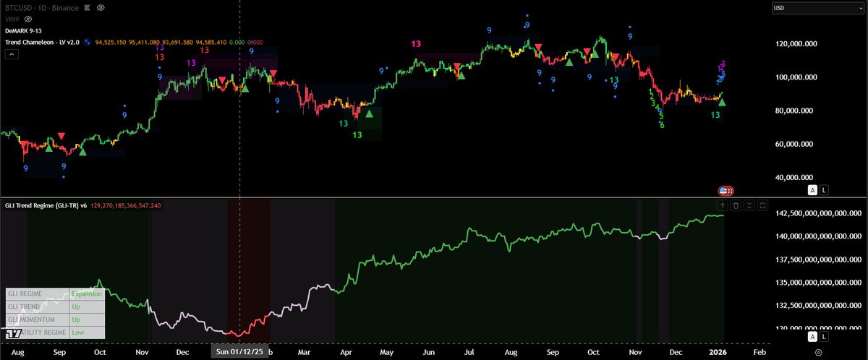Select the DeMARK 9-13 indicator label
This screenshot has height=360, width=868.
click(24, 31)
